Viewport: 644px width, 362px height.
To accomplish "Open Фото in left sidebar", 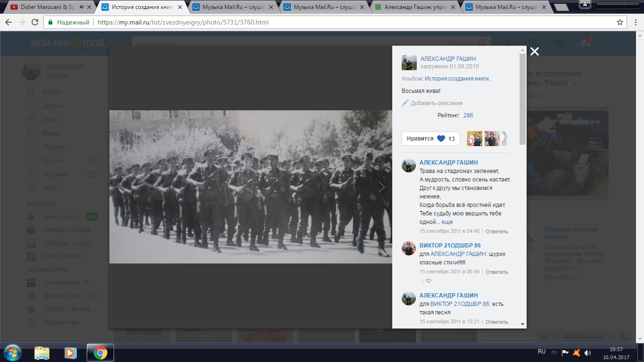I will pyautogui.click(x=50, y=119).
